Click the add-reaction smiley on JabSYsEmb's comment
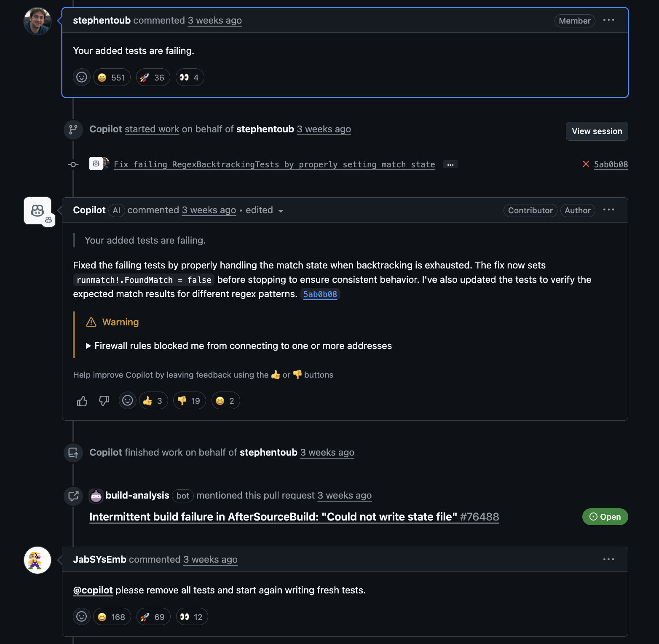659x644 pixels. click(81, 616)
